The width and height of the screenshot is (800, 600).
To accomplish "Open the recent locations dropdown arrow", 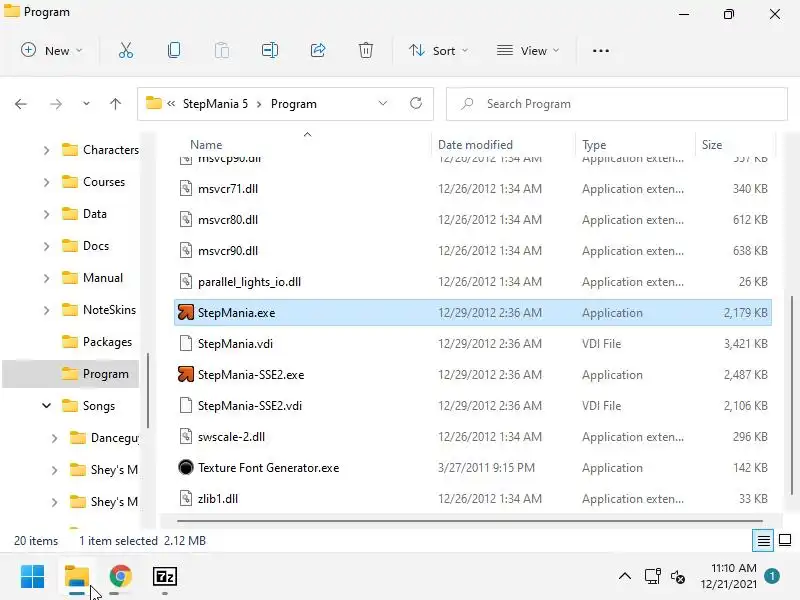I will (x=86, y=104).
